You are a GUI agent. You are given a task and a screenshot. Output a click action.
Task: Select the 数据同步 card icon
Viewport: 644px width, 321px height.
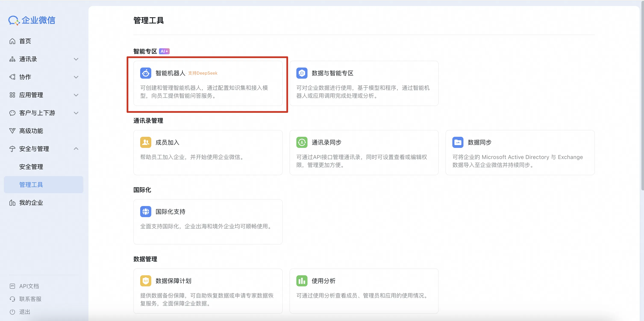pyautogui.click(x=458, y=142)
